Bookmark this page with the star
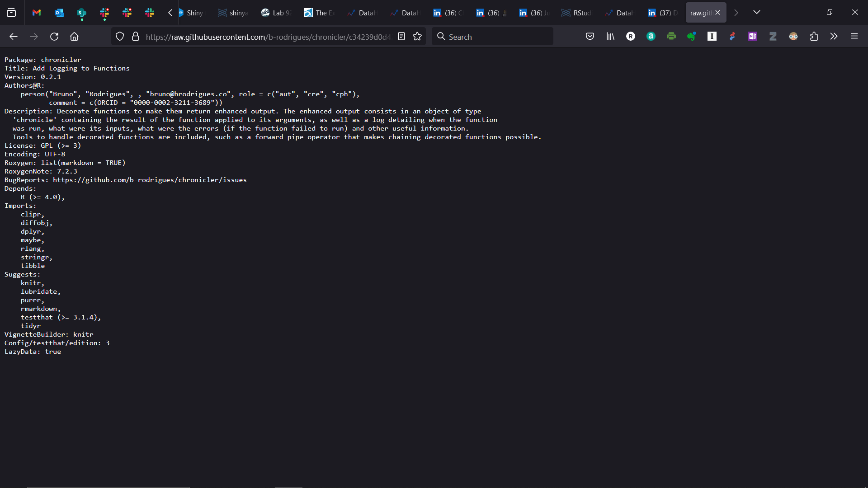This screenshot has height=488, width=868. click(417, 37)
